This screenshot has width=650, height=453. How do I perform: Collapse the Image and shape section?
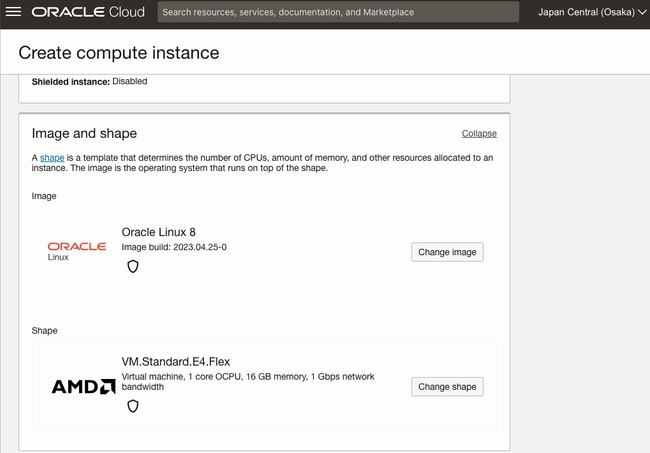[x=479, y=133]
